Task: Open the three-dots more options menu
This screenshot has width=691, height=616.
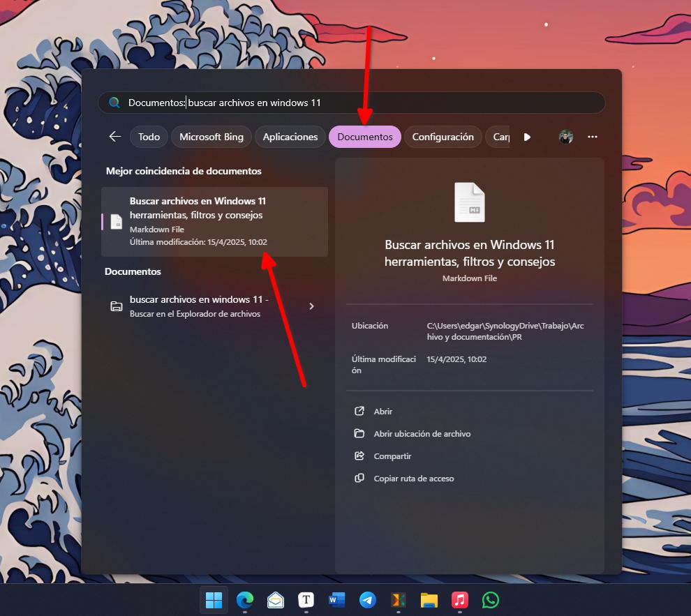Action: [593, 137]
